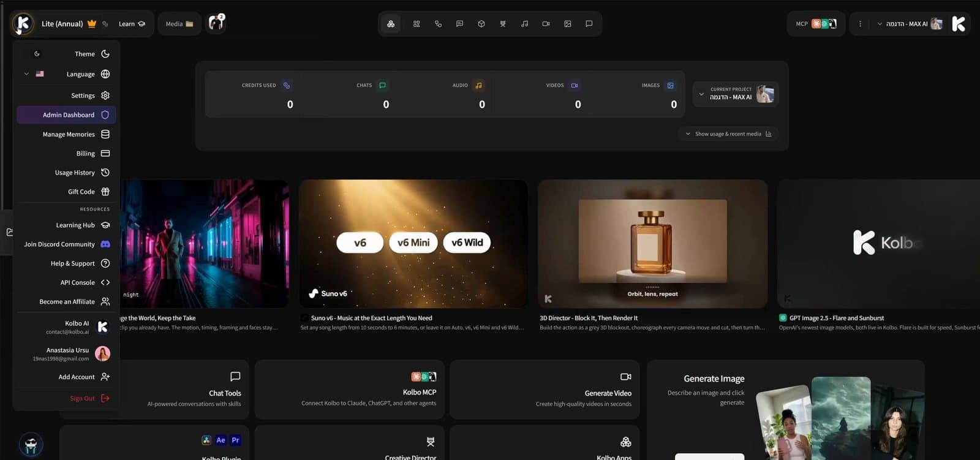Select the music note icon in top toolbar
Viewport: 980px width, 460px height.
coord(524,24)
